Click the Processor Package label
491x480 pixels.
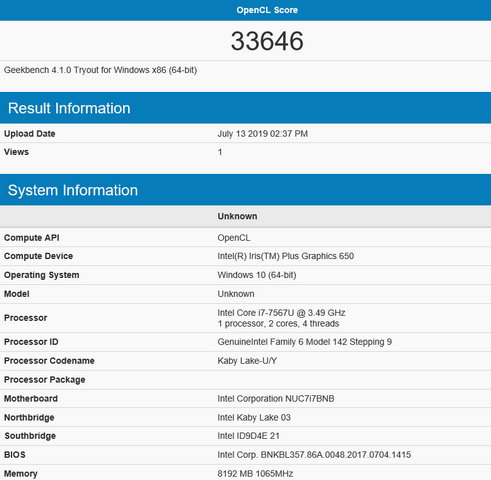[x=45, y=380]
